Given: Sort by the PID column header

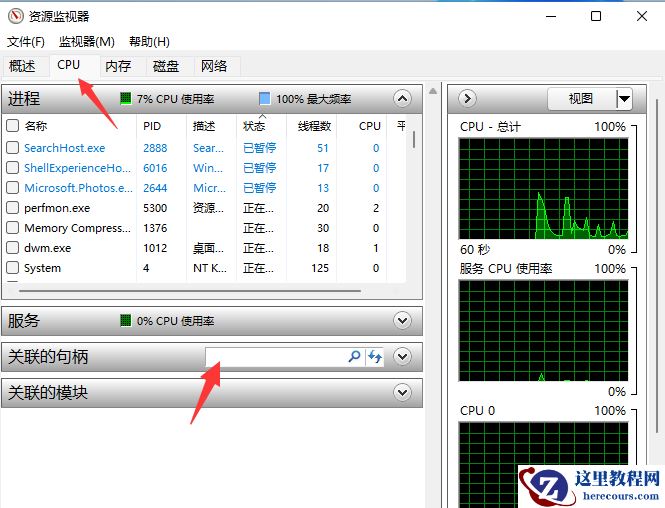Looking at the screenshot, I should (x=152, y=126).
